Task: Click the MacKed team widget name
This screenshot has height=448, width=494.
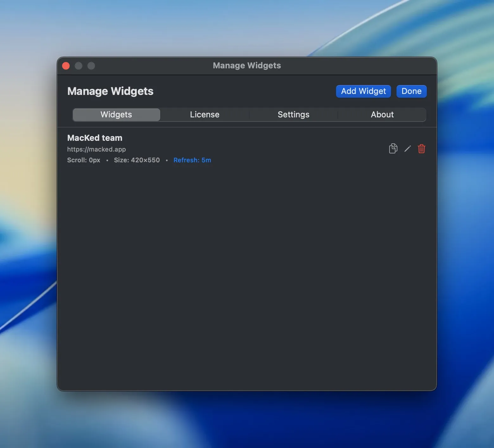Action: pyautogui.click(x=95, y=138)
